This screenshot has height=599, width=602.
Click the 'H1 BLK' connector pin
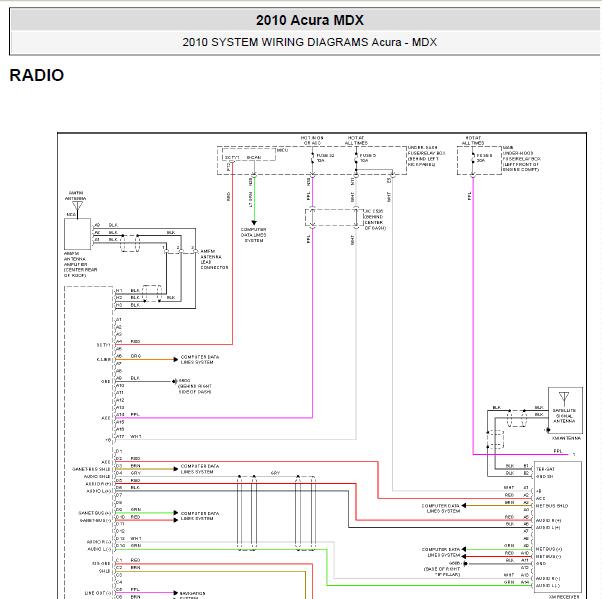coord(127,291)
